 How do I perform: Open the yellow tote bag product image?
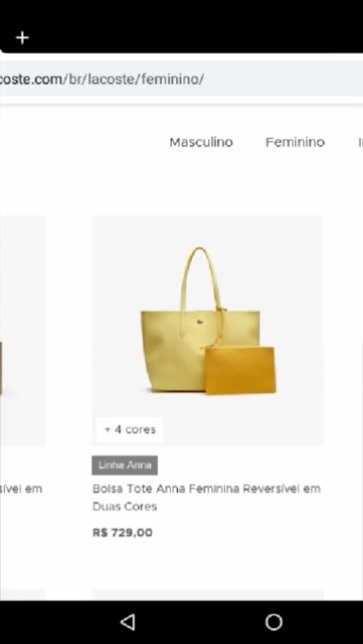208,330
